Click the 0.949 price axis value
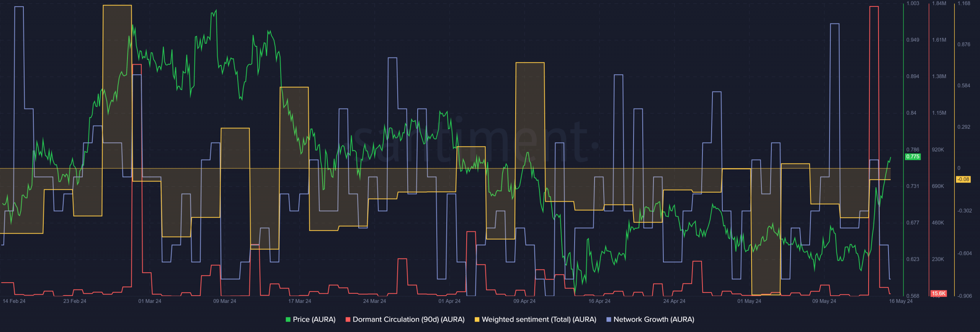Viewport: 980px width, 332px height. tap(913, 40)
